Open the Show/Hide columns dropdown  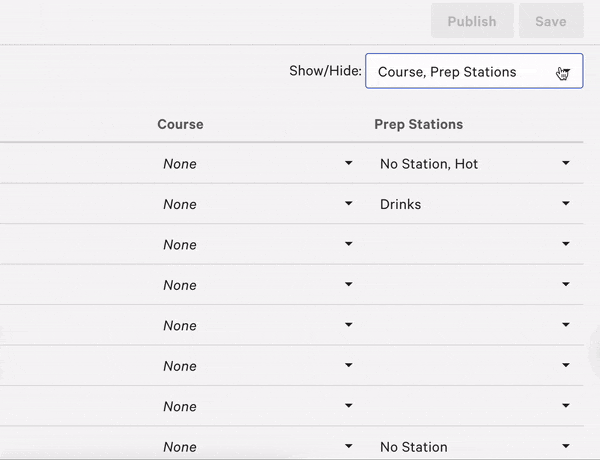coord(473,72)
